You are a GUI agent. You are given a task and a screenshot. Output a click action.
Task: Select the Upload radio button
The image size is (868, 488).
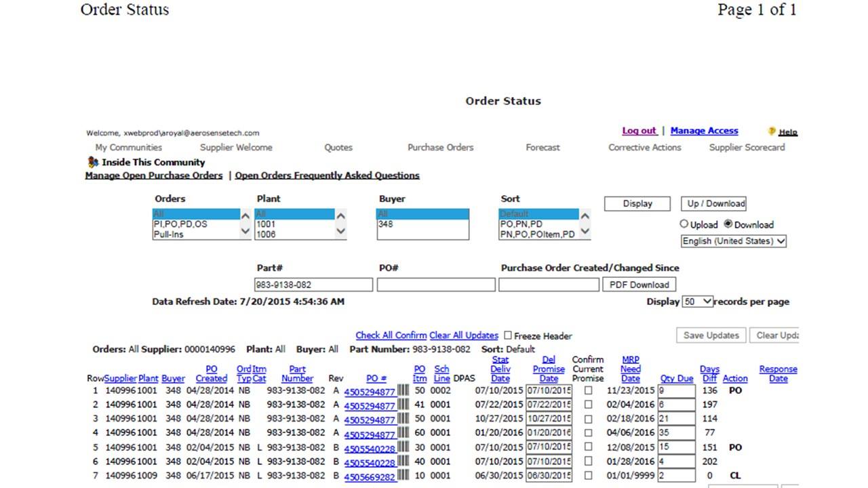684,224
